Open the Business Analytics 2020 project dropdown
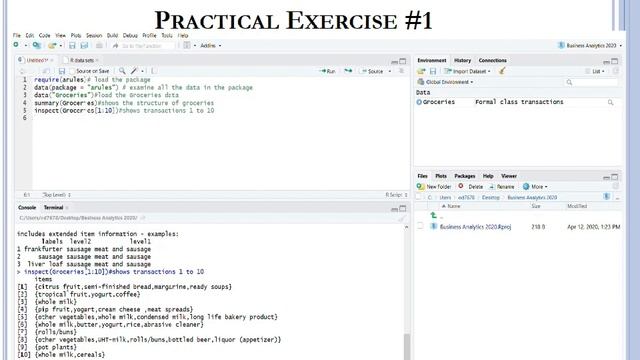Image resolution: width=640 pixels, height=360 pixels. 590,45
